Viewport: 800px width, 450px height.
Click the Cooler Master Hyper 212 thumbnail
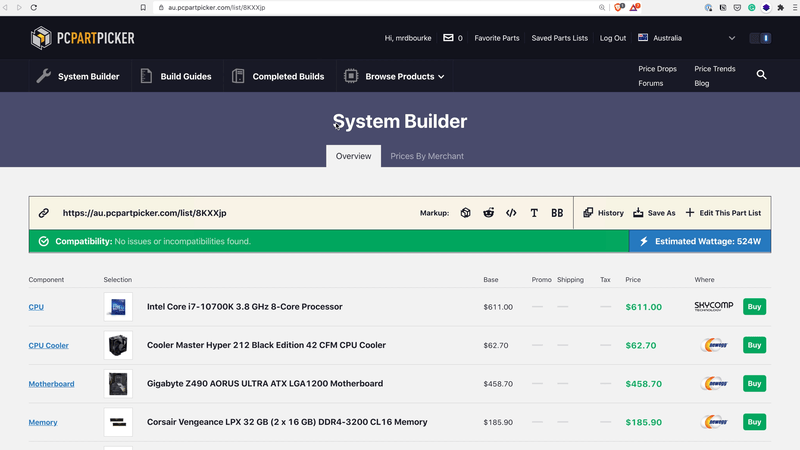click(118, 345)
